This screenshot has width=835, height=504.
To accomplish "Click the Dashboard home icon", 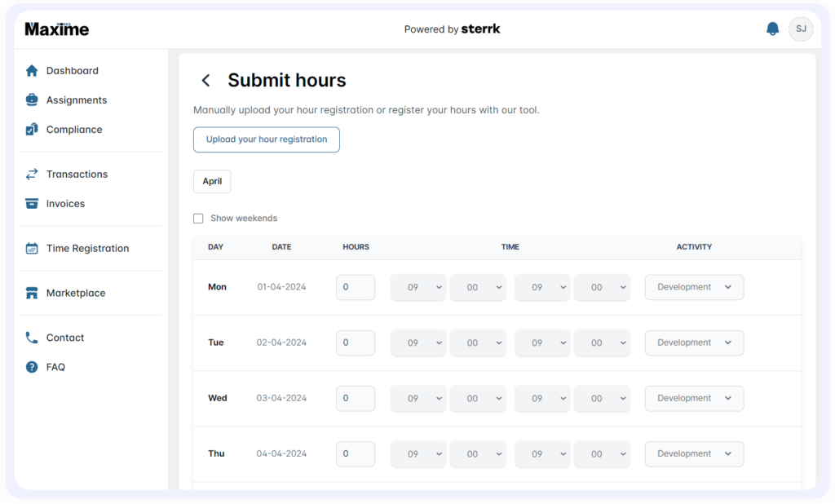I will click(32, 71).
